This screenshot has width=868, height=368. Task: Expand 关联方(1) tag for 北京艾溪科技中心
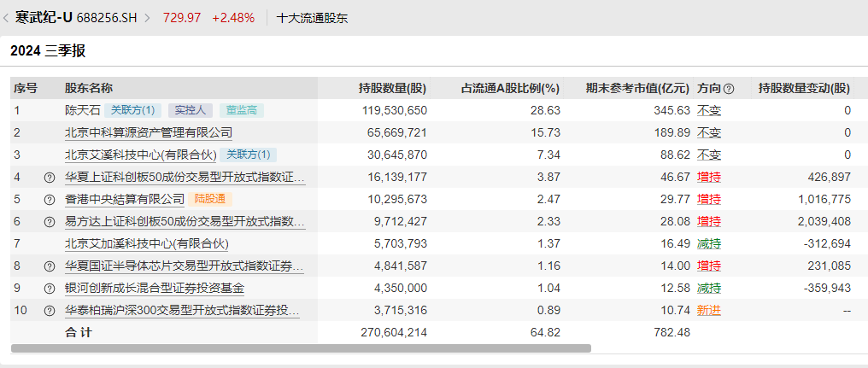(x=248, y=155)
